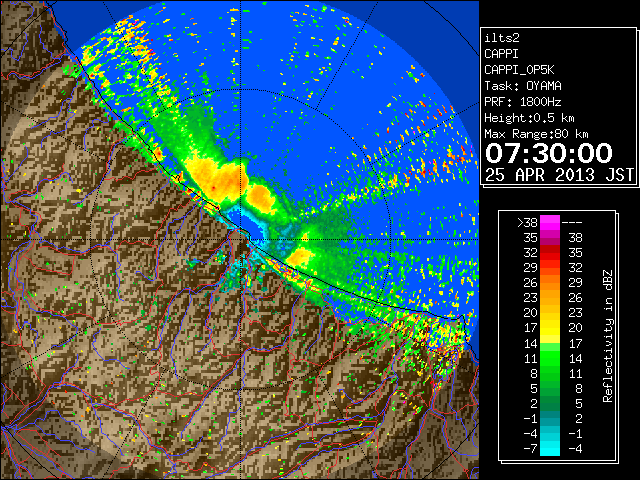Select the 'Height:0.5 km' value
The width and height of the screenshot is (640, 480).
point(529,118)
